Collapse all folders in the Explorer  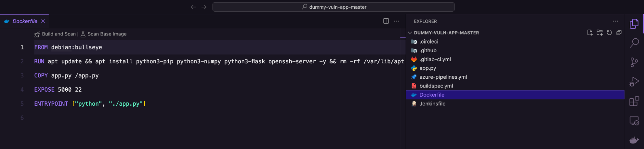[619, 33]
